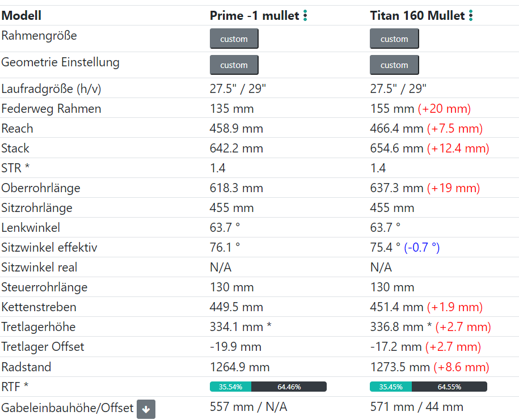Viewport: 519px width, 420px height.
Task: Click the Modell header label
Action: tap(22, 16)
